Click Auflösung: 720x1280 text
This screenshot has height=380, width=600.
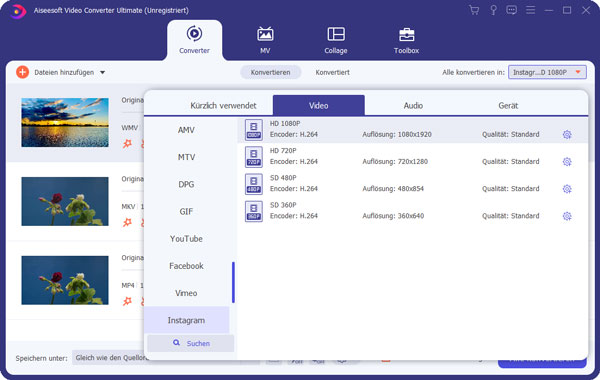395,161
